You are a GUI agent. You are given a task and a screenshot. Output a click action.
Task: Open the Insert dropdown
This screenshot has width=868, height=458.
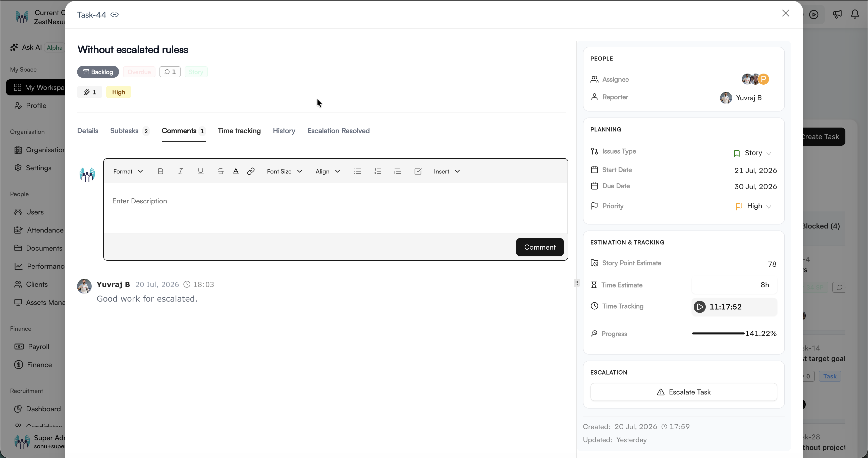point(447,171)
